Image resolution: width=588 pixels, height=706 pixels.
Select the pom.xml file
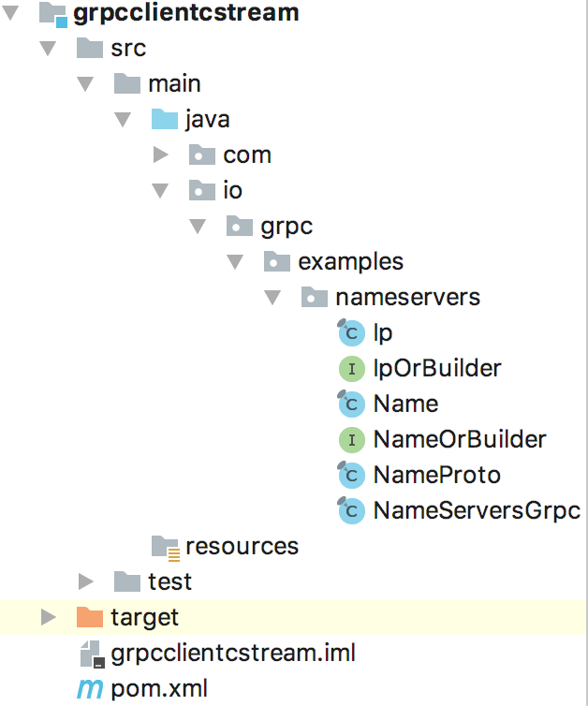[x=158, y=689]
